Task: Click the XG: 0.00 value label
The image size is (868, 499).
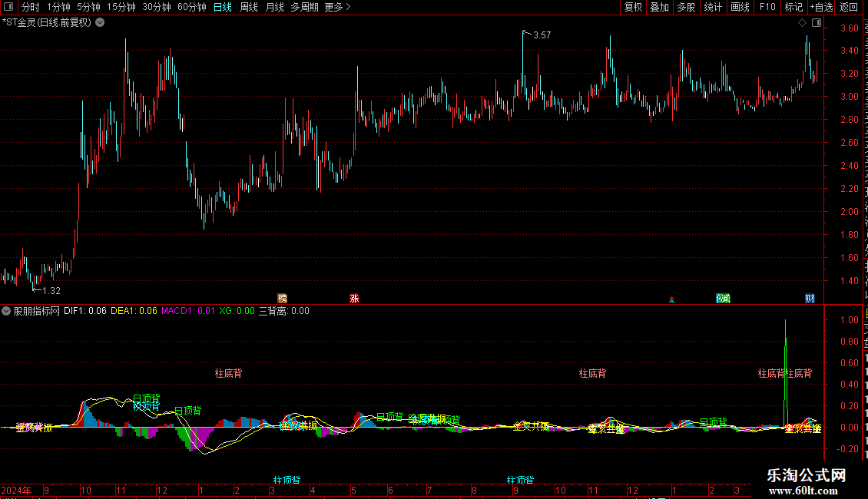Action: coord(237,311)
